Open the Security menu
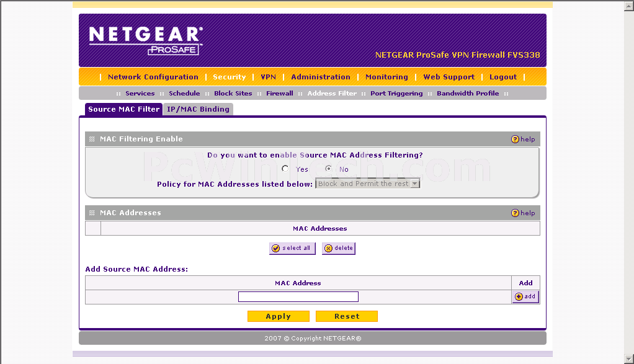The width and height of the screenshot is (634, 364). (x=230, y=77)
